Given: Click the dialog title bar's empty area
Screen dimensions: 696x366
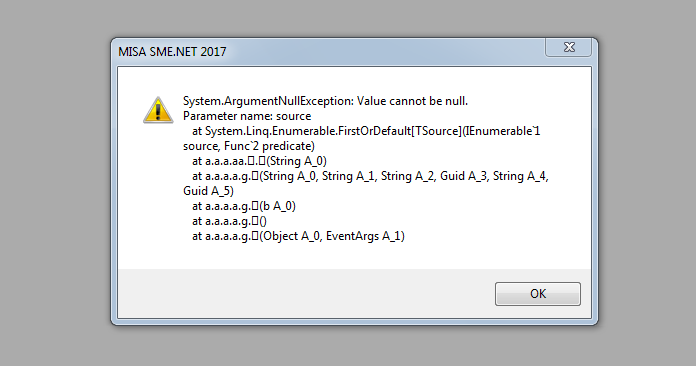Looking at the screenshot, I should click(x=382, y=51).
